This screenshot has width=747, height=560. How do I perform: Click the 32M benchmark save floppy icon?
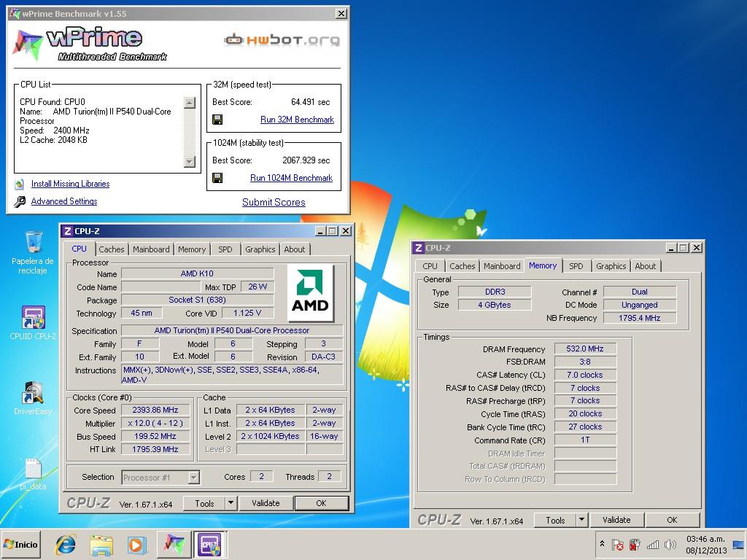coord(217,120)
